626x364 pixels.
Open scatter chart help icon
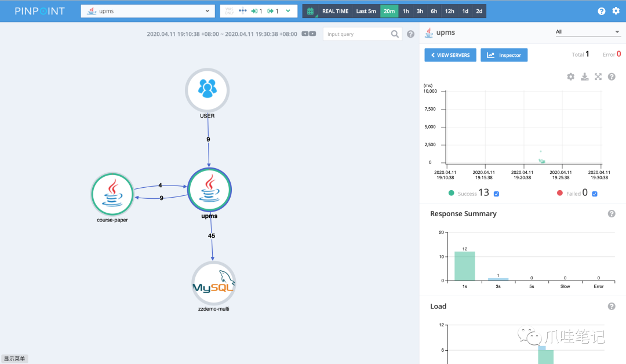[612, 77]
